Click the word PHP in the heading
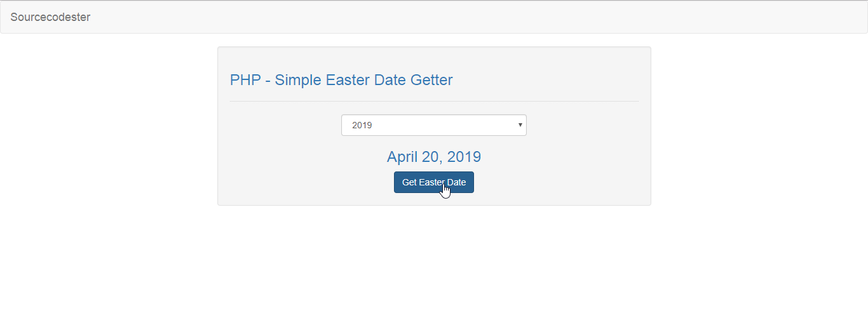This screenshot has width=868, height=327. point(245,80)
